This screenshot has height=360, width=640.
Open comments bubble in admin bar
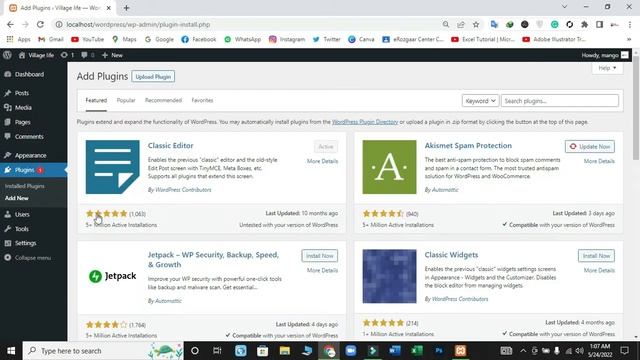coord(87,55)
